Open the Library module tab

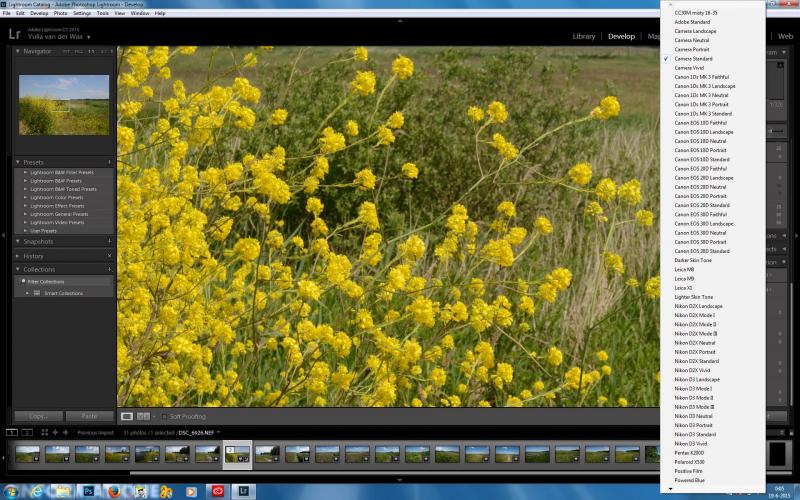tap(584, 36)
